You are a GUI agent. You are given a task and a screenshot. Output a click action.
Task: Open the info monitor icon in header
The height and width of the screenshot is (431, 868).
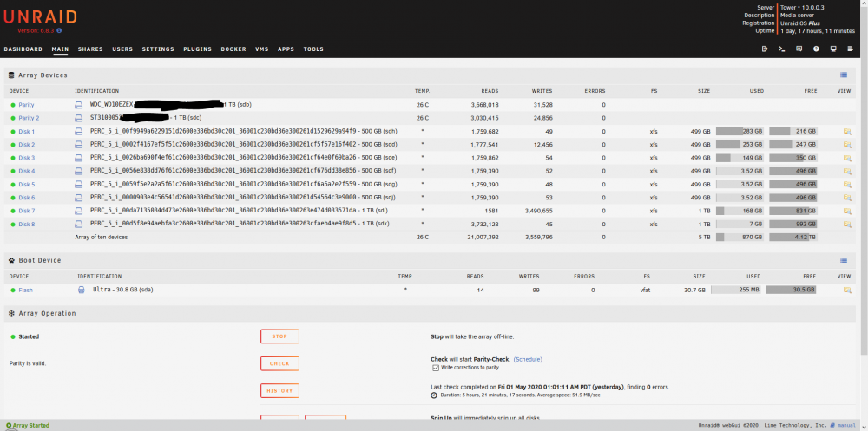pyautogui.click(x=833, y=49)
